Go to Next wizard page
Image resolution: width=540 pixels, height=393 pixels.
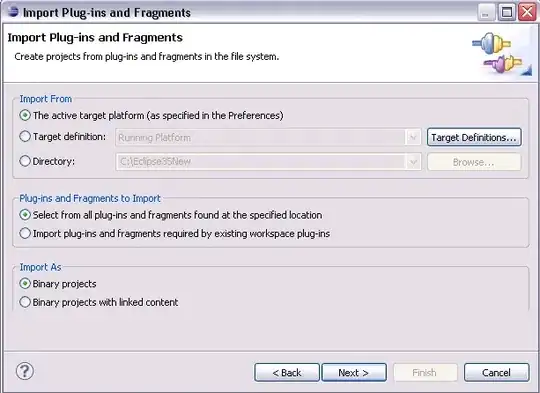click(354, 372)
